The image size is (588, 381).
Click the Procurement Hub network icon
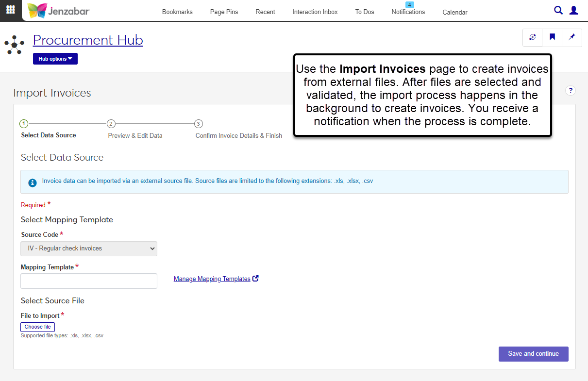(x=15, y=45)
